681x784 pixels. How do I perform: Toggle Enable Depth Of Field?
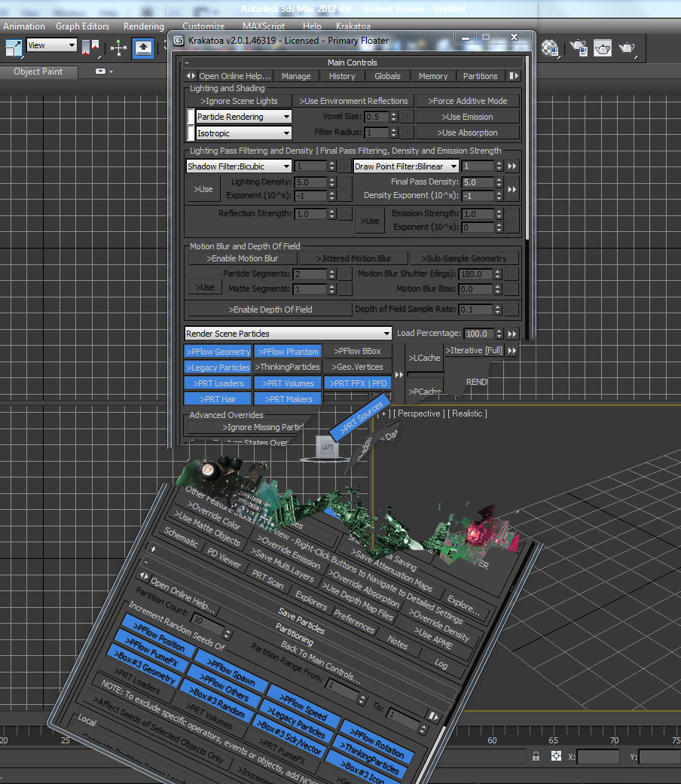click(x=270, y=310)
